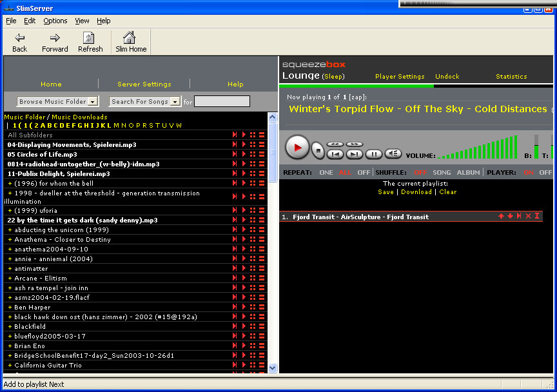Open the Options menu

[55, 21]
